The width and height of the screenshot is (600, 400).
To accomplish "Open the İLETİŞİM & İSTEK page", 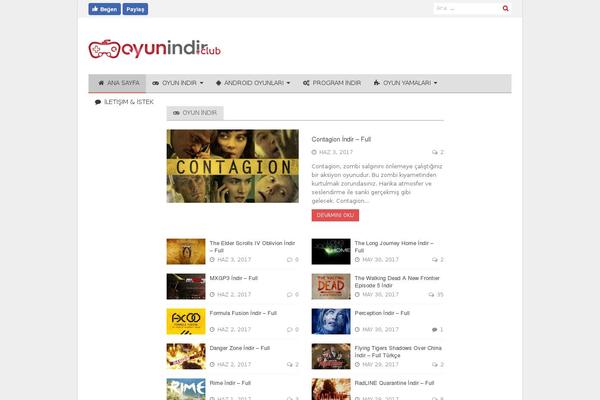I will pos(124,102).
